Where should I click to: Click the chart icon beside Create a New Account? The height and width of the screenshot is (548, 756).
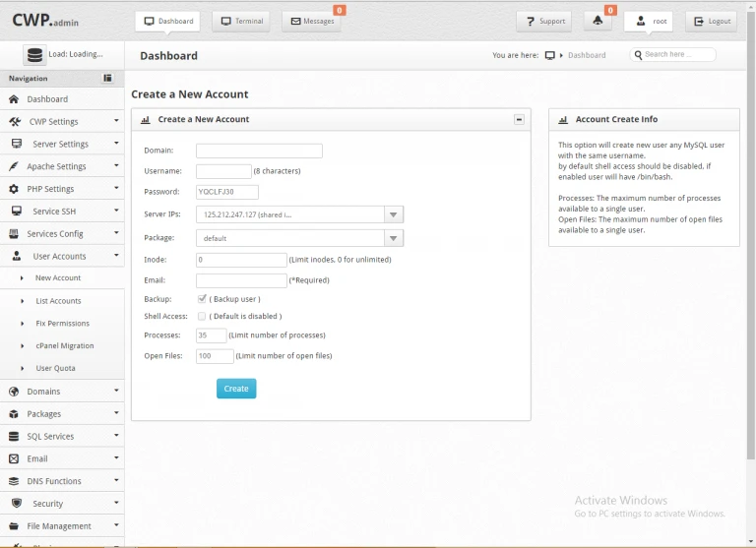click(x=145, y=119)
